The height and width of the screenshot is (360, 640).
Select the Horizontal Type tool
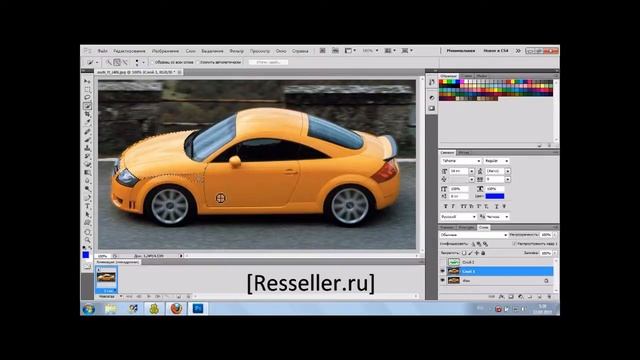click(87, 206)
